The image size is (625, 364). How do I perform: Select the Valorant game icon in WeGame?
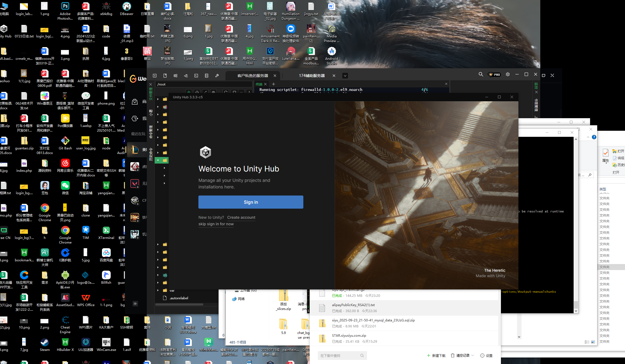[x=135, y=184]
